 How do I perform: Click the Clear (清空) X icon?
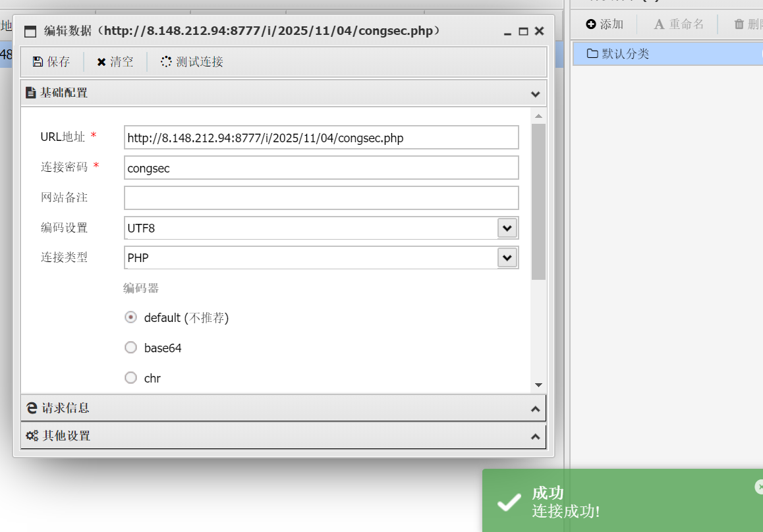tap(101, 62)
